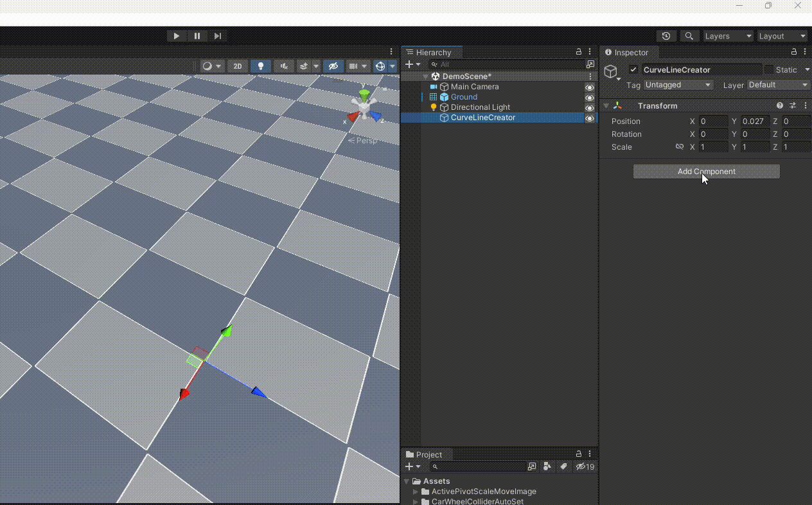Switch to the Project tab
This screenshot has height=505, width=812.
[424, 454]
